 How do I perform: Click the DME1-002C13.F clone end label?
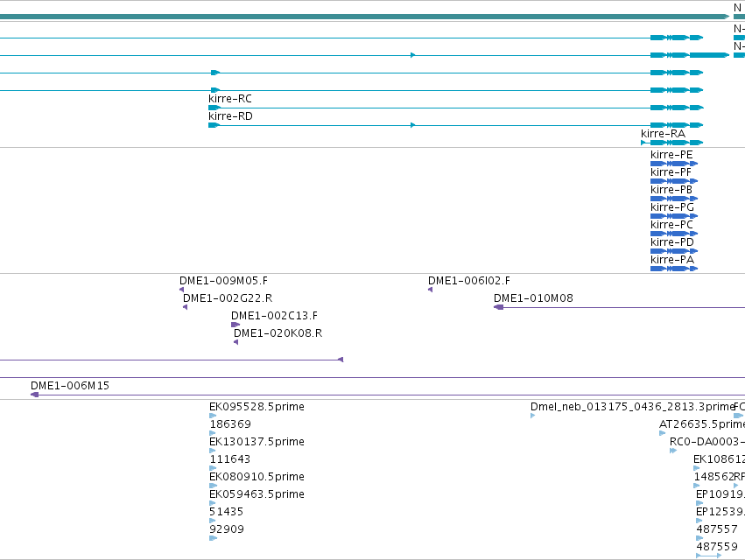274,316
